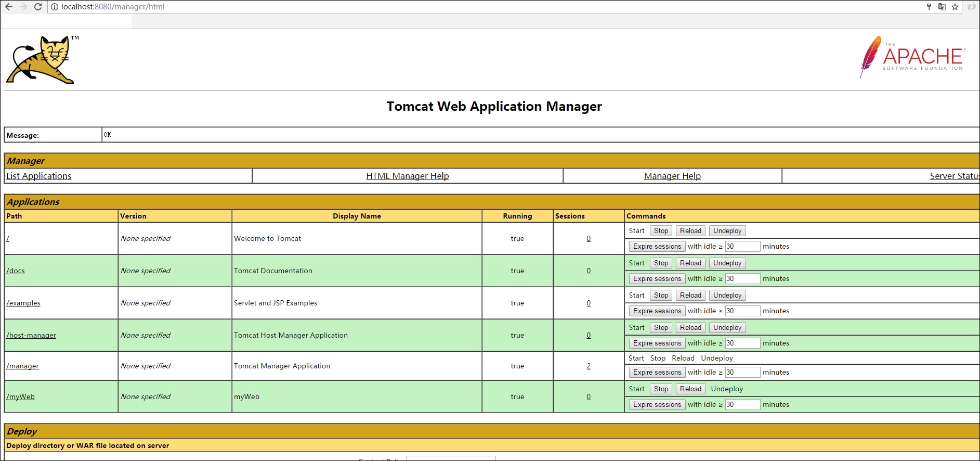980x461 pixels.
Task: Select the 'Tomcat Manager Application' display name text
Action: pyautogui.click(x=282, y=366)
